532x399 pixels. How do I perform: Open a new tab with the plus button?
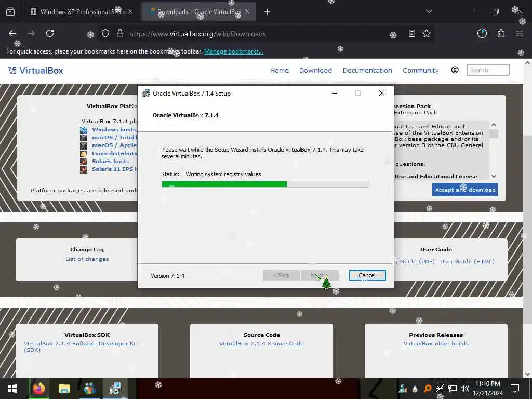[x=268, y=12]
